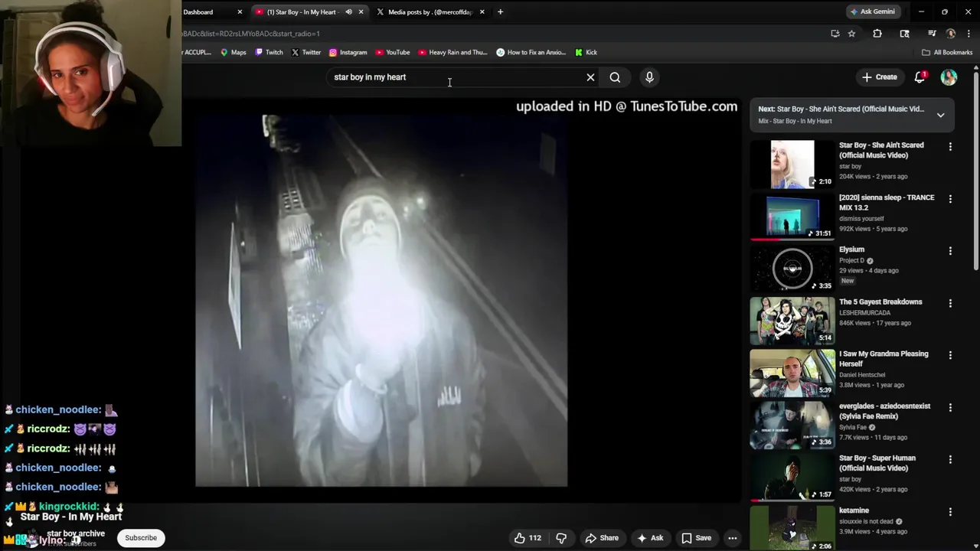Play She Ain't Scared thumbnail
The height and width of the screenshot is (551, 980).
coord(792,164)
